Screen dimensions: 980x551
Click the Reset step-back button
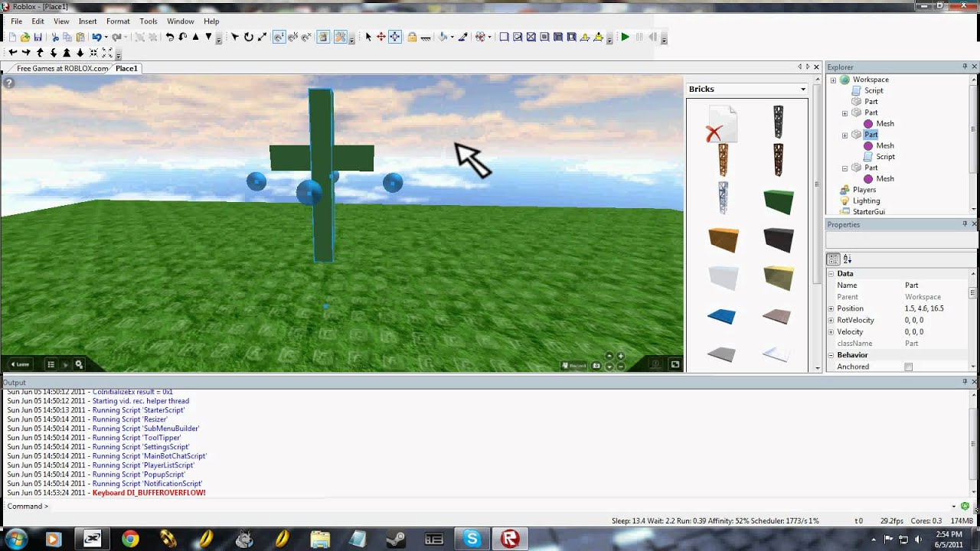[652, 37]
